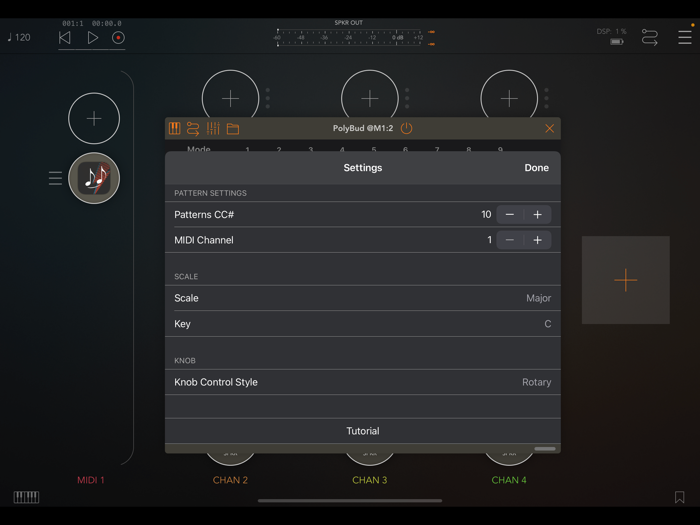The height and width of the screenshot is (525, 700).
Task: Open the handle menu beside PolyBud node
Action: 55,178
